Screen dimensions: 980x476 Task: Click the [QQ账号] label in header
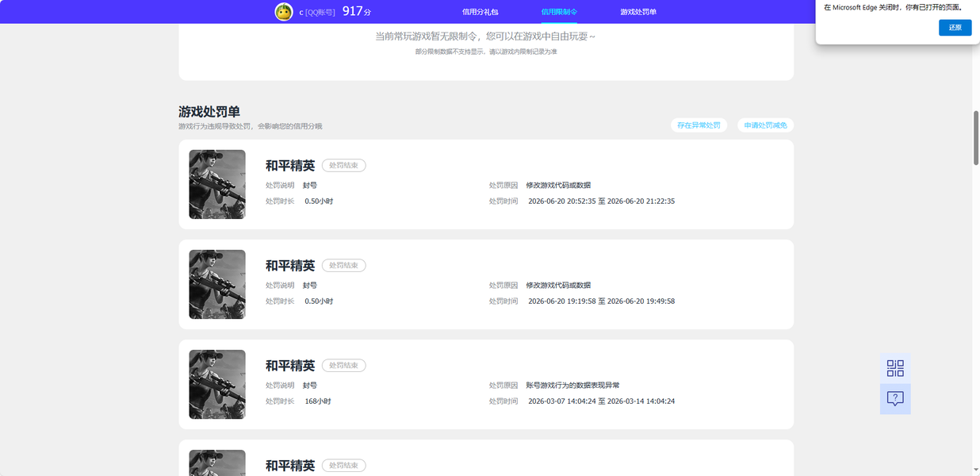pyautogui.click(x=320, y=12)
